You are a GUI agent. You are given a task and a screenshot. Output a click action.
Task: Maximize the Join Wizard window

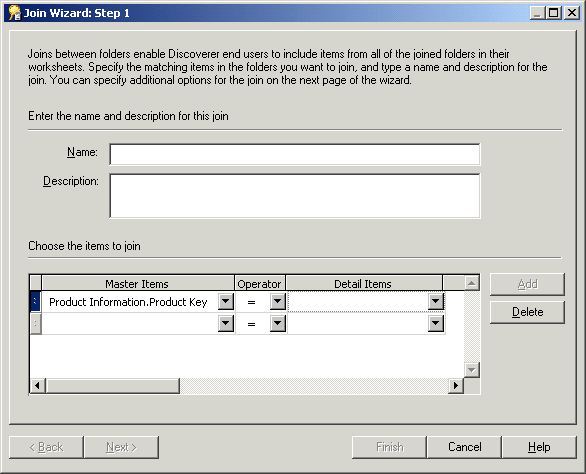pos(553,13)
